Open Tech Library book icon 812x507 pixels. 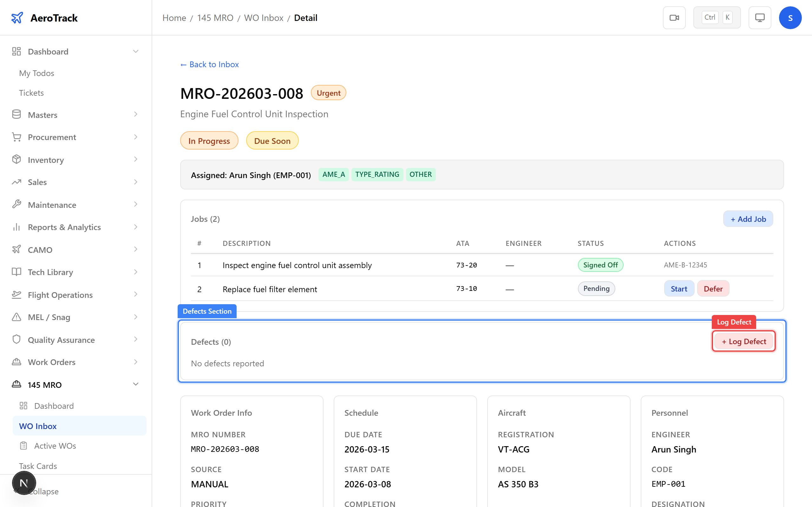(16, 272)
